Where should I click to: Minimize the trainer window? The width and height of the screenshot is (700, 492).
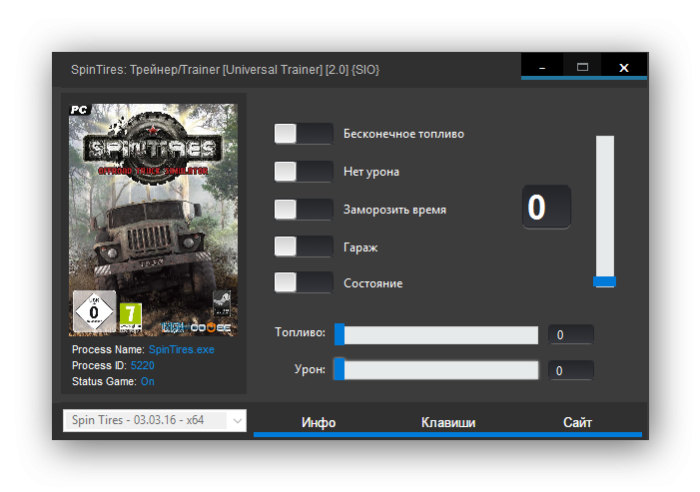(542, 67)
